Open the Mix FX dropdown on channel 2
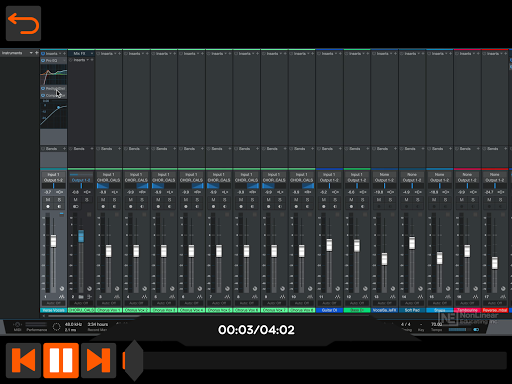This screenshot has height=384, width=512. coord(92,53)
